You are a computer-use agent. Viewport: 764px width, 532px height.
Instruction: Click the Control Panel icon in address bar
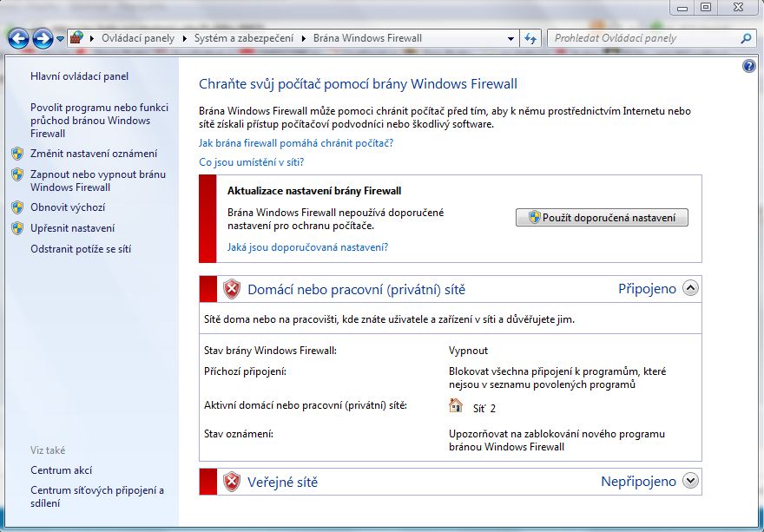77,38
